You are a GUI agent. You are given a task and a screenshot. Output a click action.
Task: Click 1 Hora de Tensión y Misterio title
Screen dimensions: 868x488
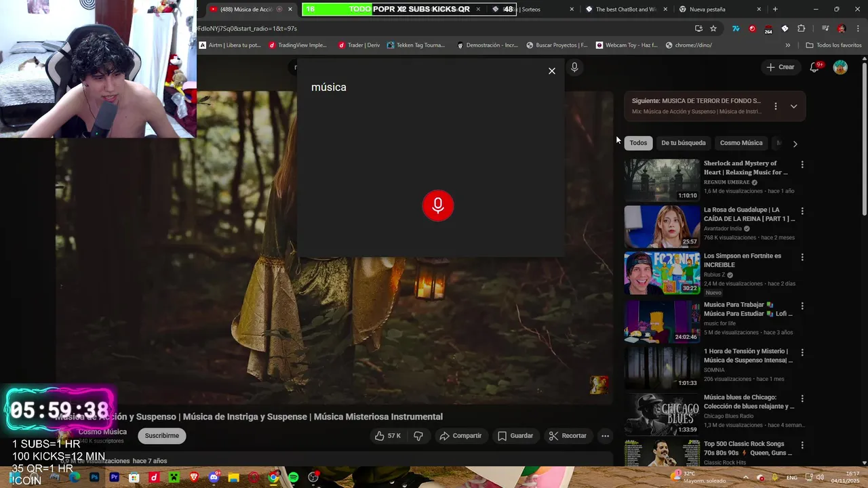point(748,356)
